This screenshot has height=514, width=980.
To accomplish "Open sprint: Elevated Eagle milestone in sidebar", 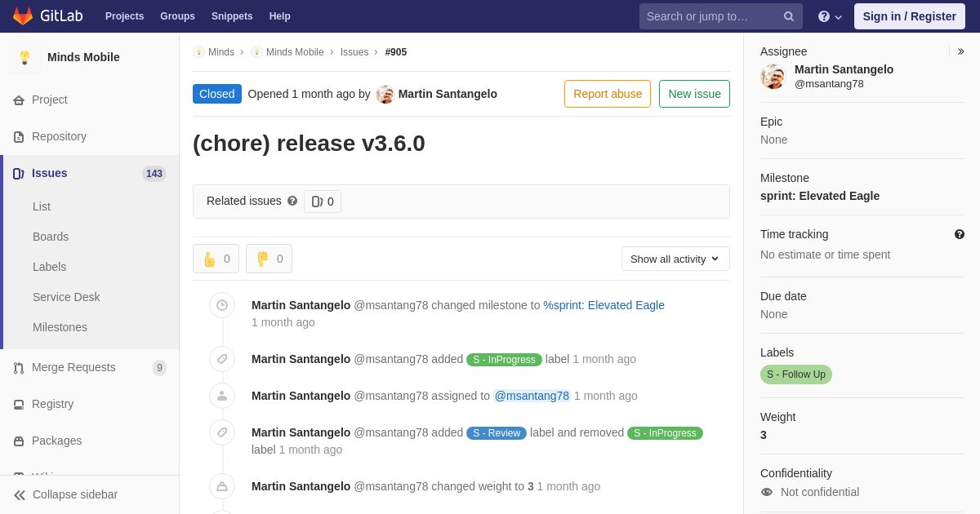I will [x=820, y=196].
